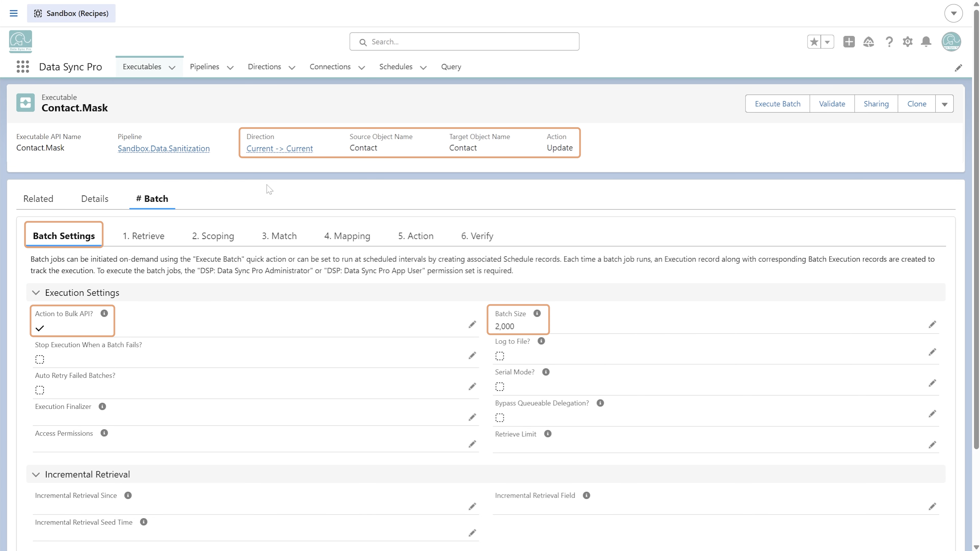This screenshot has height=551, width=980.
Task: Collapse the Incremental Retrieval section
Action: coord(36,475)
